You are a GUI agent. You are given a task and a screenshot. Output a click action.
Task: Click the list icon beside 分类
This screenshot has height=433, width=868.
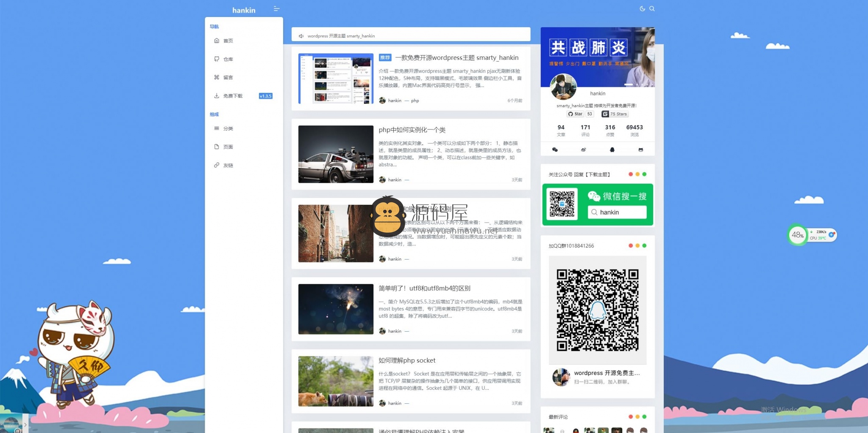pos(217,128)
